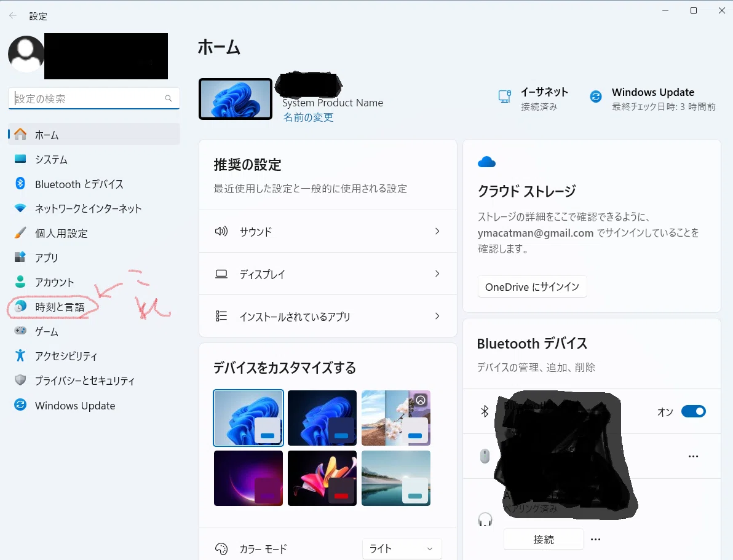733x560 pixels.
Task: Click the 名前の変更 link
Action: tap(308, 117)
